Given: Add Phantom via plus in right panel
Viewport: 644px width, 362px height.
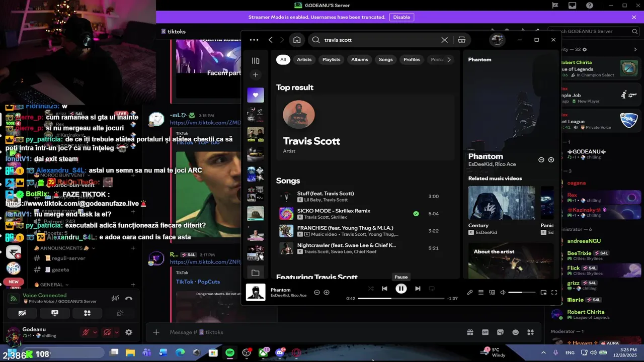Looking at the screenshot, I should [x=551, y=160].
